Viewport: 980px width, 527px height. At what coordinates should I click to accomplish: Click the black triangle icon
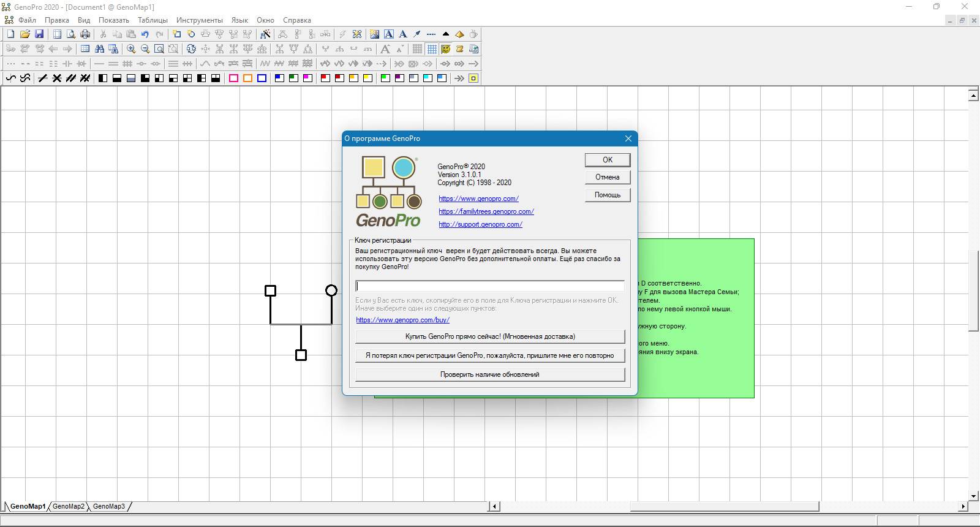[445, 34]
